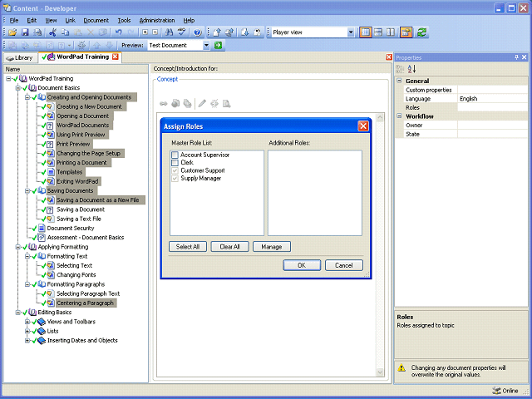Open the Edit menu

(x=32, y=20)
